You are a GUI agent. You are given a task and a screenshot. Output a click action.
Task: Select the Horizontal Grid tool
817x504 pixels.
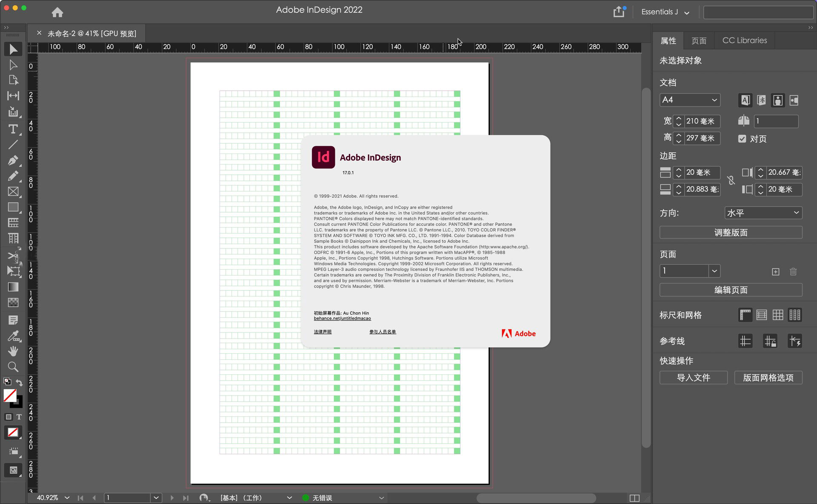click(13, 222)
